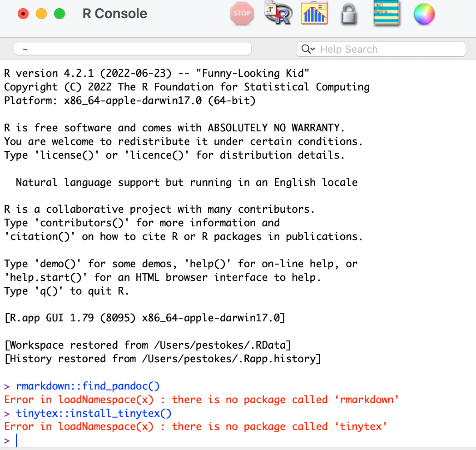The image size is (476, 450).
Task: Click the "Type 'q()' to quit R." line
Action: pos(66,291)
